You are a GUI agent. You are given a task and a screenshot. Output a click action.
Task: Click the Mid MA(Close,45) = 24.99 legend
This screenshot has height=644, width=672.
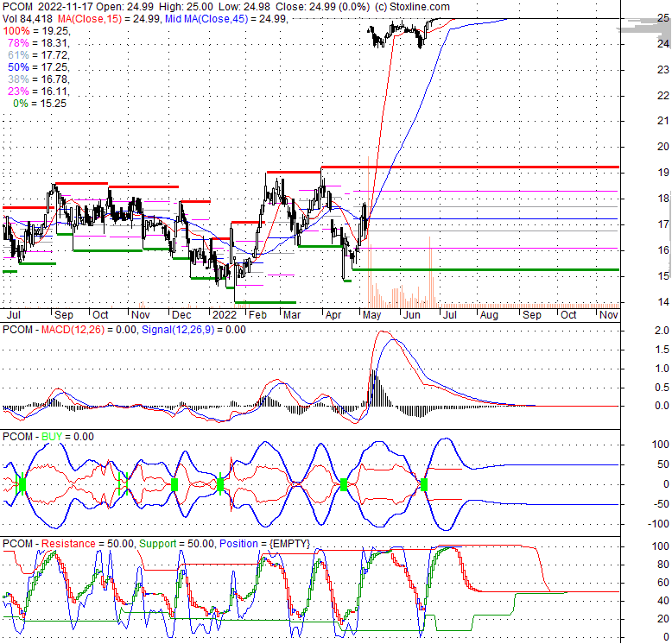(x=225, y=19)
